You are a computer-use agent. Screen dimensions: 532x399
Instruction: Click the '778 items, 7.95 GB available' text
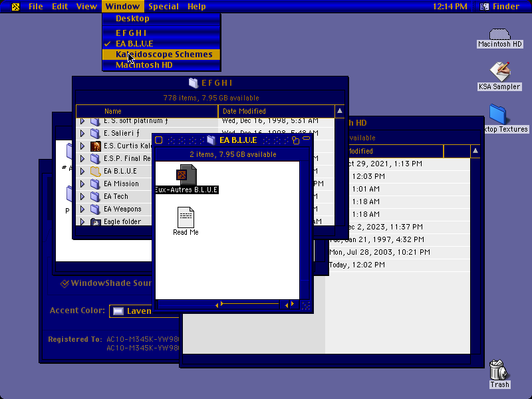[211, 98]
